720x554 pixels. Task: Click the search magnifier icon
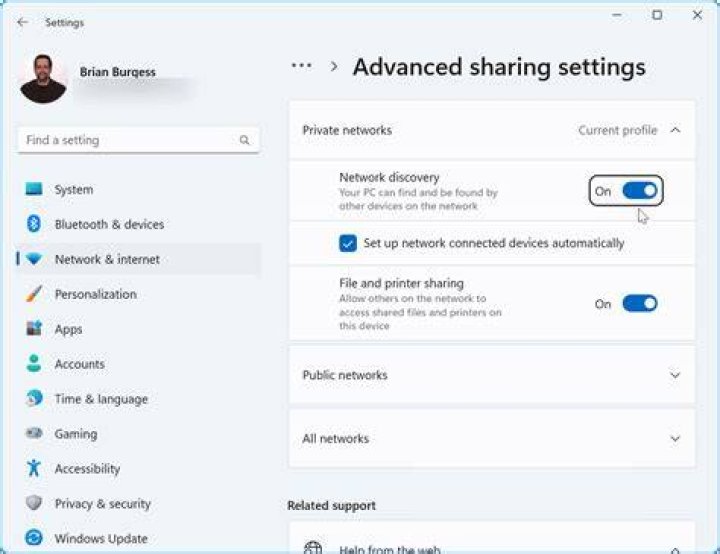pos(244,140)
